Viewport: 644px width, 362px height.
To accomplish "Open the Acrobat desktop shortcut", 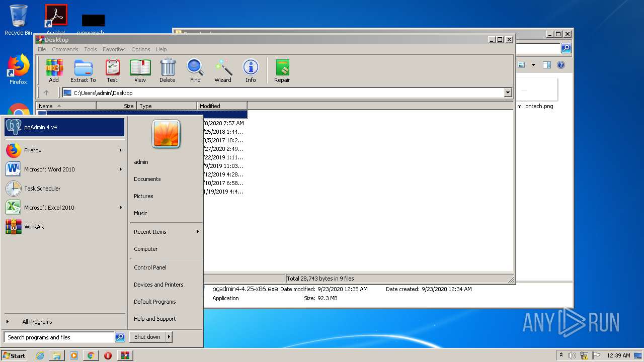I will [56, 20].
